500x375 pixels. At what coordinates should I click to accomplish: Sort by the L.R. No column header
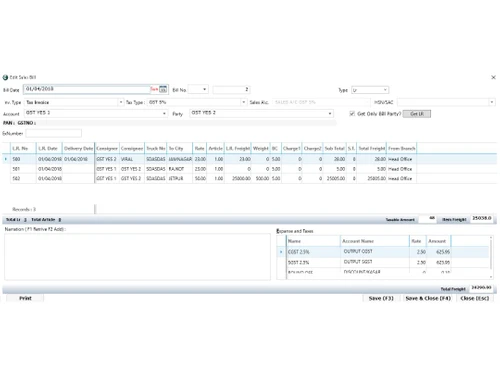23,148
